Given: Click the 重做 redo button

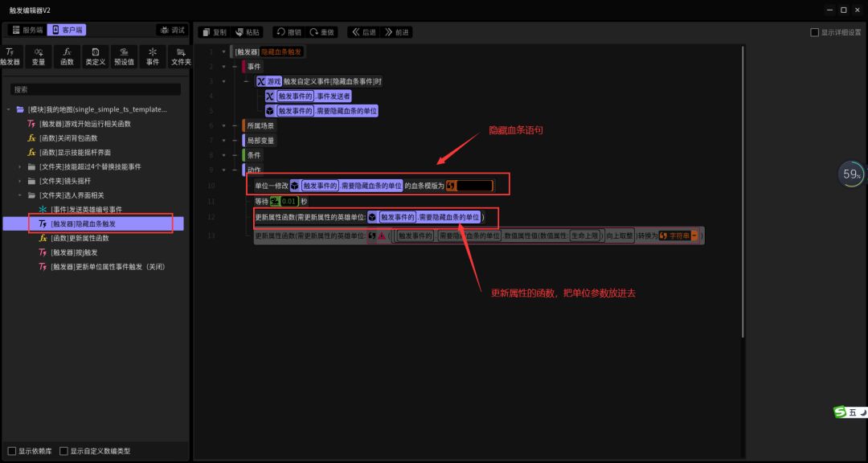Looking at the screenshot, I should pyautogui.click(x=321, y=32).
